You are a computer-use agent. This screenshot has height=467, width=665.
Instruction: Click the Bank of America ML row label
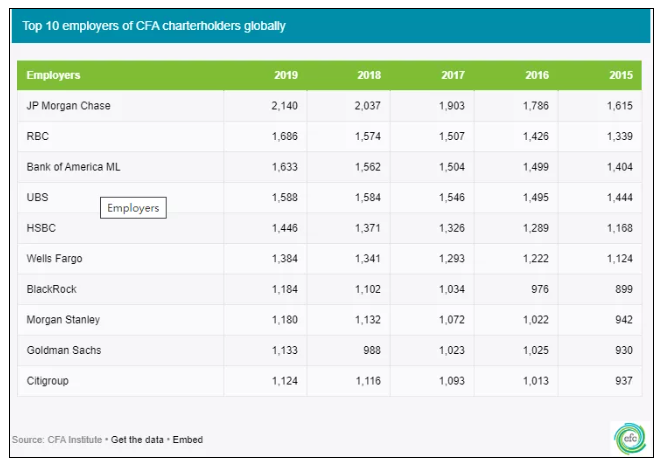point(73,167)
